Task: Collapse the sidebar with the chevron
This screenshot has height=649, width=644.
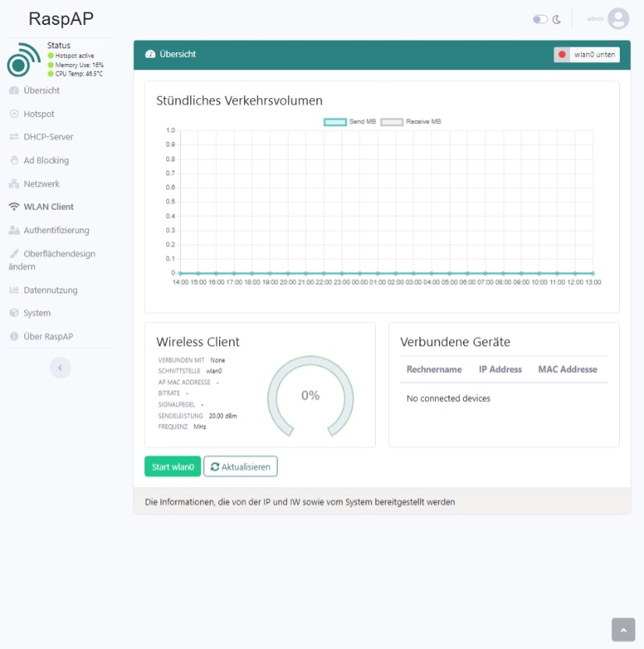Action: click(x=60, y=367)
